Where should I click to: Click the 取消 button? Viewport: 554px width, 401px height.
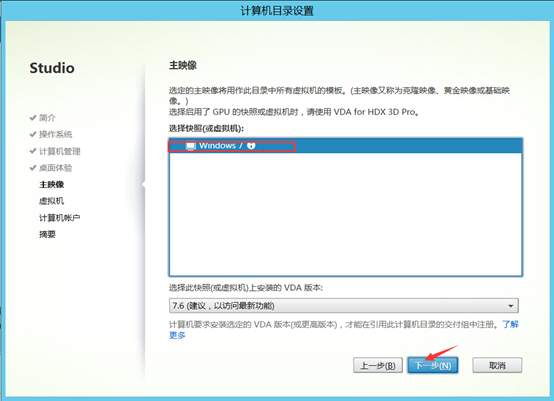497,365
